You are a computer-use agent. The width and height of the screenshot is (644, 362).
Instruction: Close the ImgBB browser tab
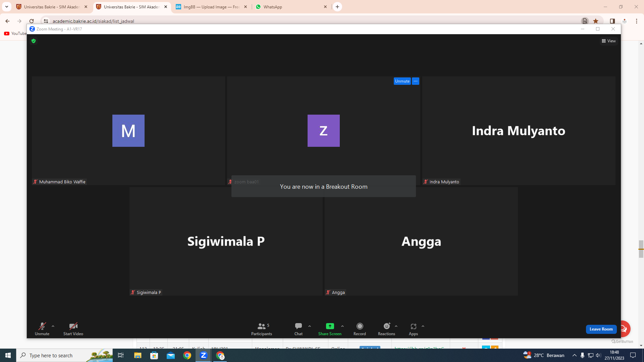[x=246, y=7]
